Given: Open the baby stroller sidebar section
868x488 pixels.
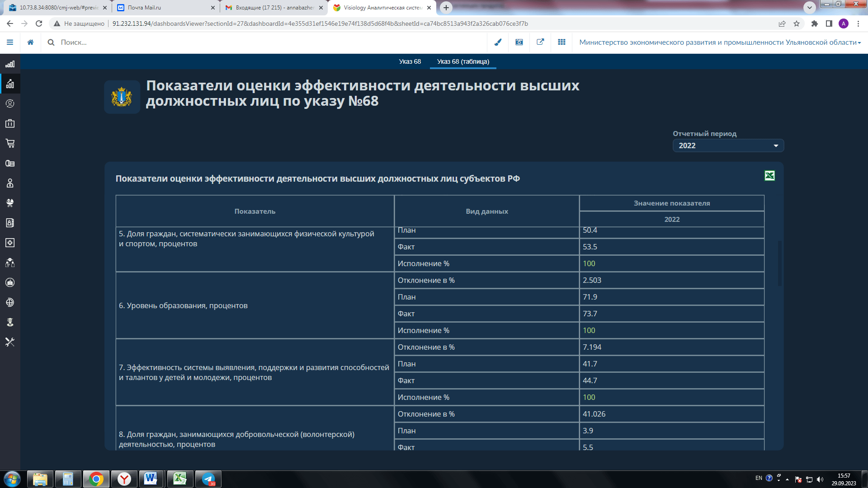Looking at the screenshot, I should tap(10, 203).
